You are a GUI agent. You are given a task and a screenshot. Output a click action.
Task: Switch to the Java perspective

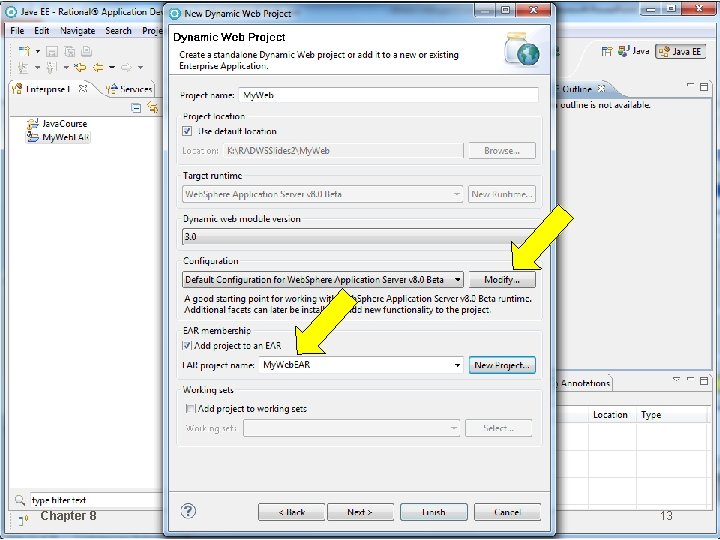point(634,51)
